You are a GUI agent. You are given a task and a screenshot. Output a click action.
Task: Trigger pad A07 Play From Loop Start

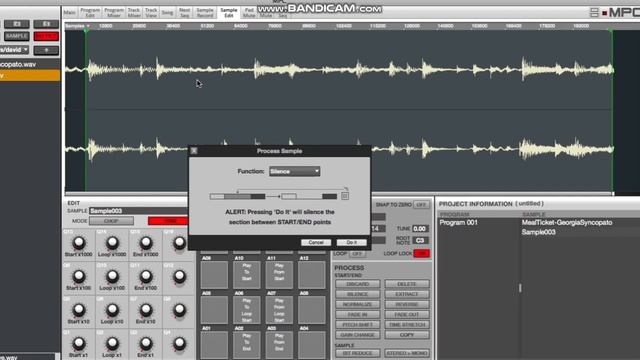(279, 310)
